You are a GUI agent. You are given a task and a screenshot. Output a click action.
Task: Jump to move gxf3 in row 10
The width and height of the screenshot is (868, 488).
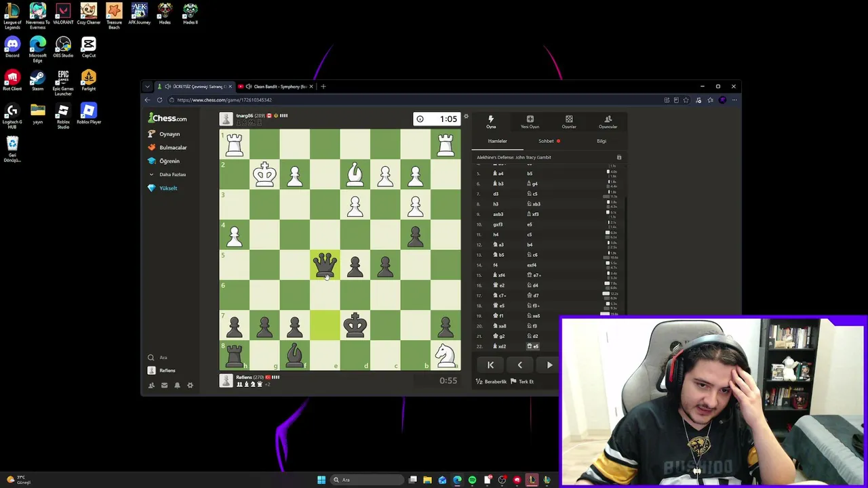coord(498,224)
